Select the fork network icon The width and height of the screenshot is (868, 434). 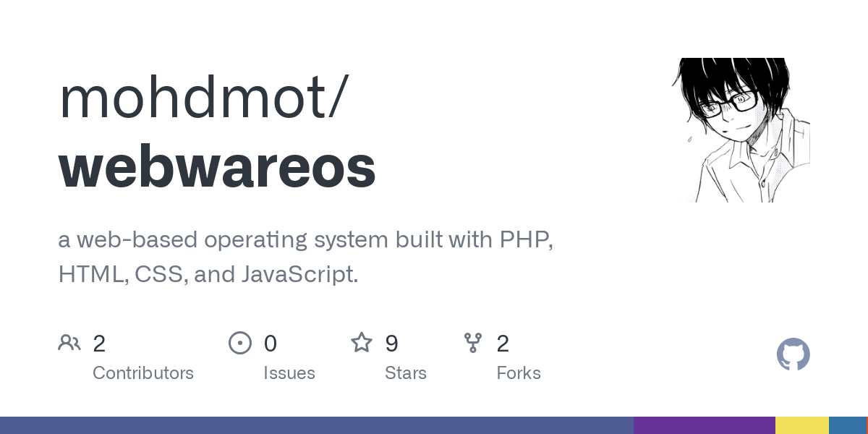474,343
